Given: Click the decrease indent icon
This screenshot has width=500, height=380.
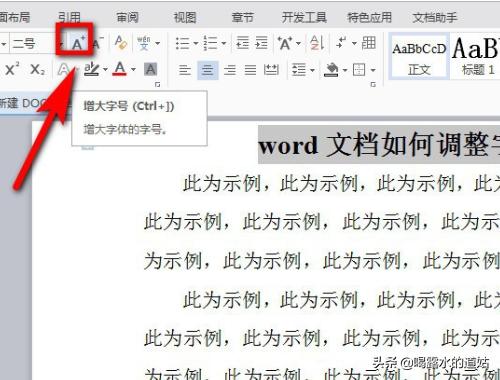Looking at the screenshot, I should pos(242,43).
